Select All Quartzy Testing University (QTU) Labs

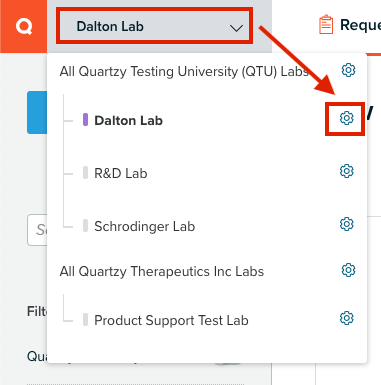click(184, 71)
